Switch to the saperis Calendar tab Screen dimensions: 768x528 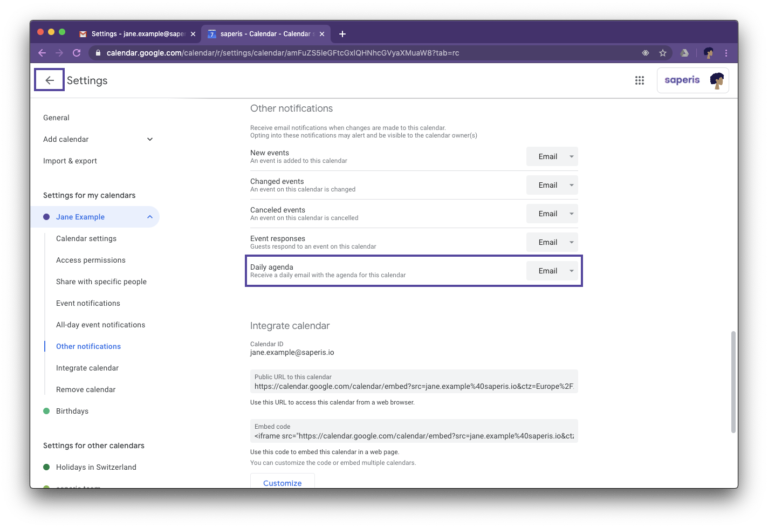click(266, 34)
